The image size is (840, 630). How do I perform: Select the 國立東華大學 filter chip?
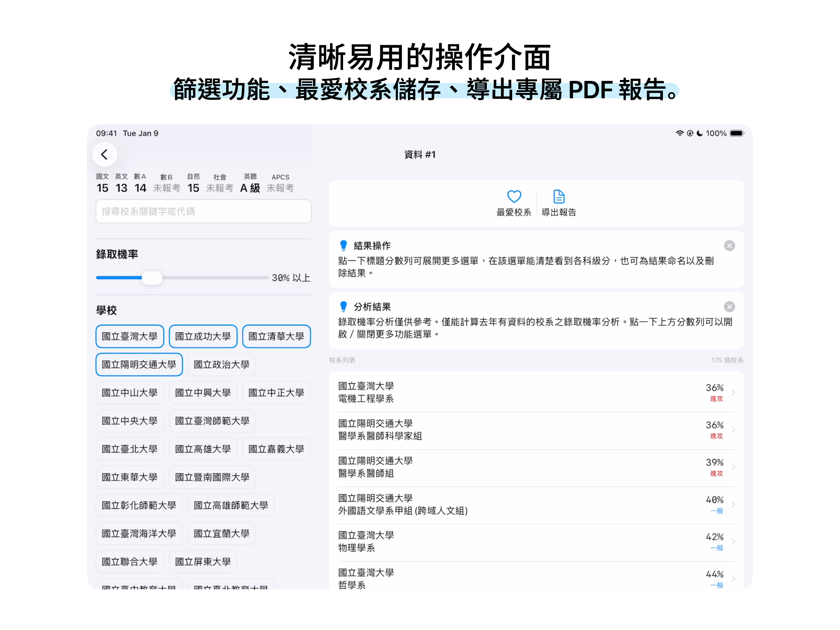click(x=129, y=477)
